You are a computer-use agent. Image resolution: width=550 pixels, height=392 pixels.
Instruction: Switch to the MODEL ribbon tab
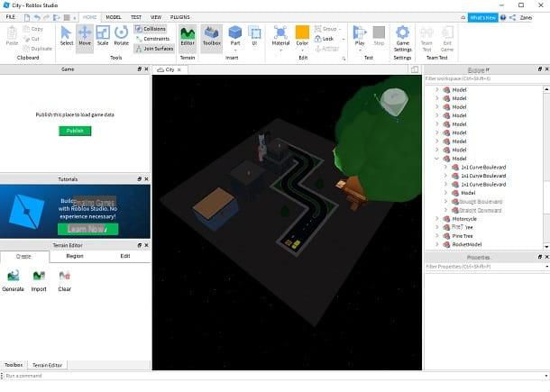click(114, 17)
